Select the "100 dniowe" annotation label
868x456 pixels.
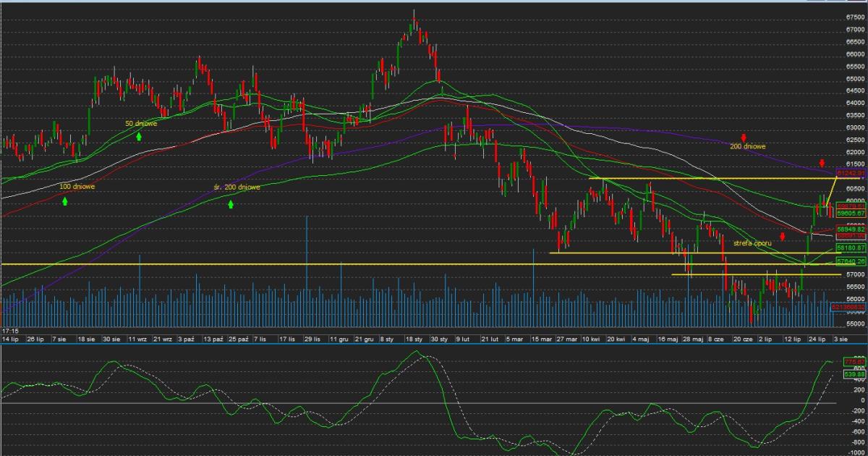click(x=77, y=187)
